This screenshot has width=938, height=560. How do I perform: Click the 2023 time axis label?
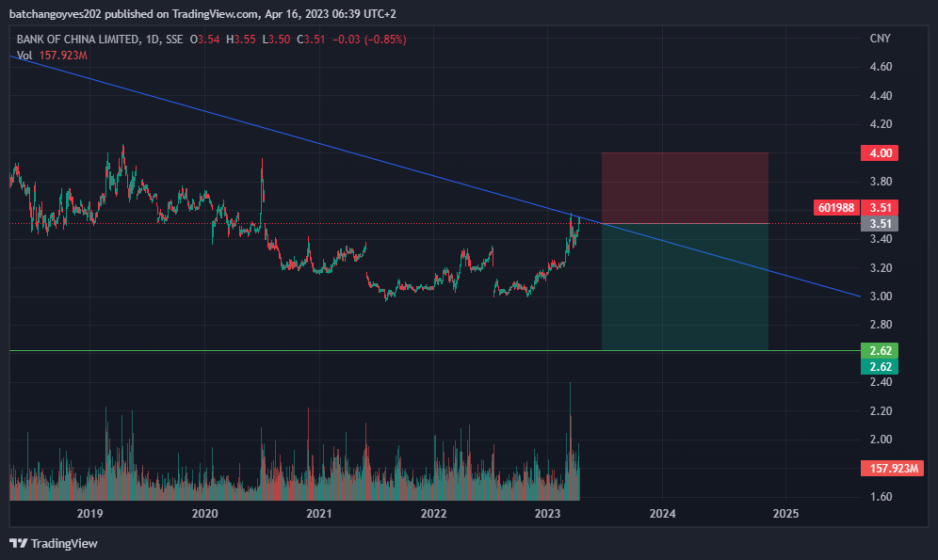click(547, 513)
